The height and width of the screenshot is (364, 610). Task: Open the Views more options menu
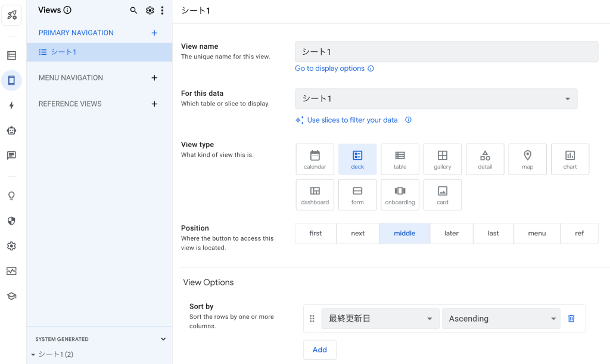162,10
